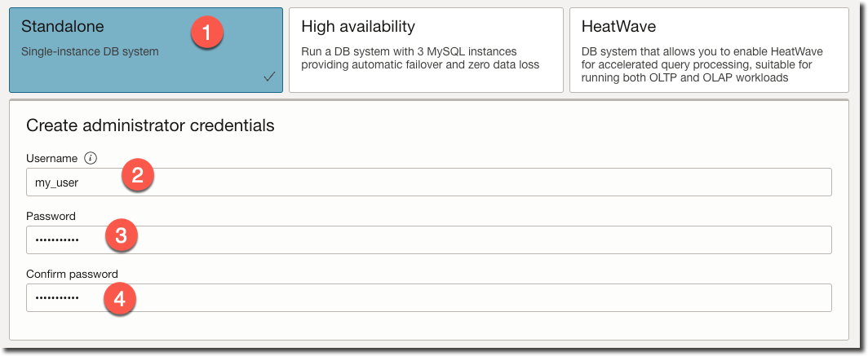Click the HeatWave accelerated query processing description
868x356 pixels.
pyautogui.click(x=702, y=65)
